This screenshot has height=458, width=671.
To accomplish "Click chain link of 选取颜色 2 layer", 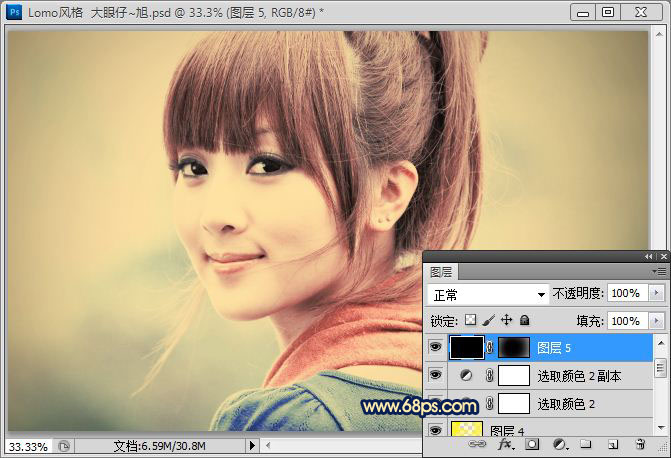I will click(x=490, y=404).
